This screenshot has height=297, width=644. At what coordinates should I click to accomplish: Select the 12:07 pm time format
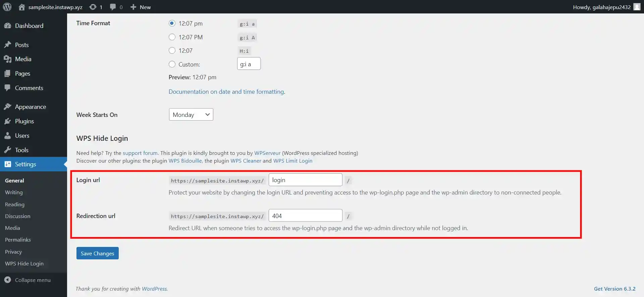tap(172, 23)
